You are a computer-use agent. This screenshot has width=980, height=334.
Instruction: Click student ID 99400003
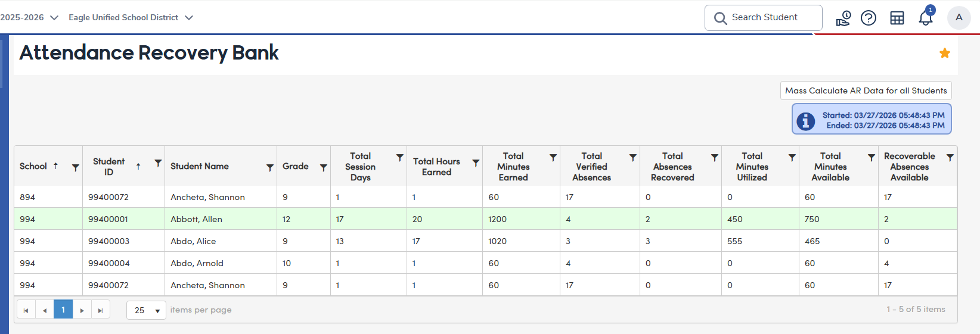point(108,241)
